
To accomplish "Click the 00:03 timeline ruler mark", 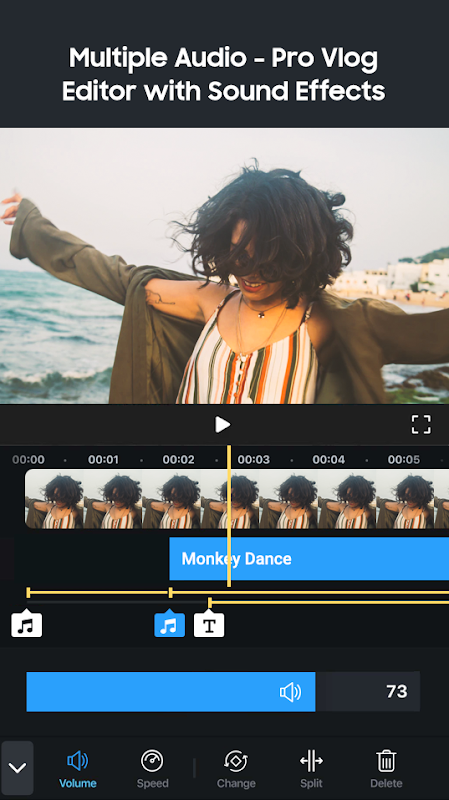I will 254,460.
